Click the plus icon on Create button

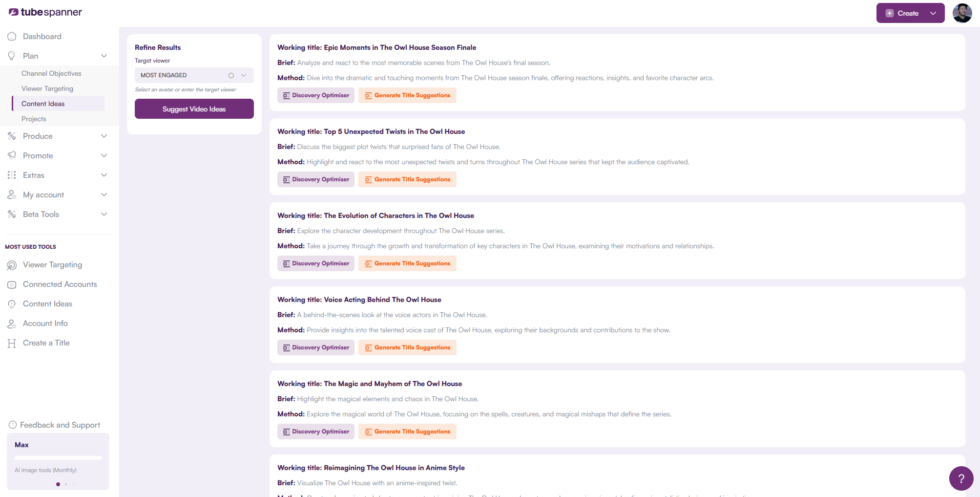[890, 13]
